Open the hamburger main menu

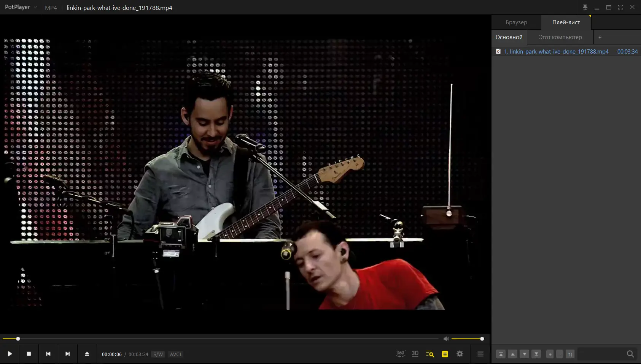480,354
